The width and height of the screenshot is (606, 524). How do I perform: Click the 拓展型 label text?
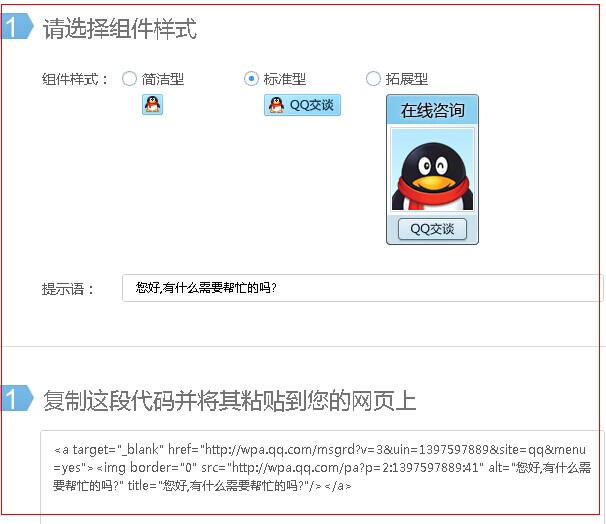(407, 79)
